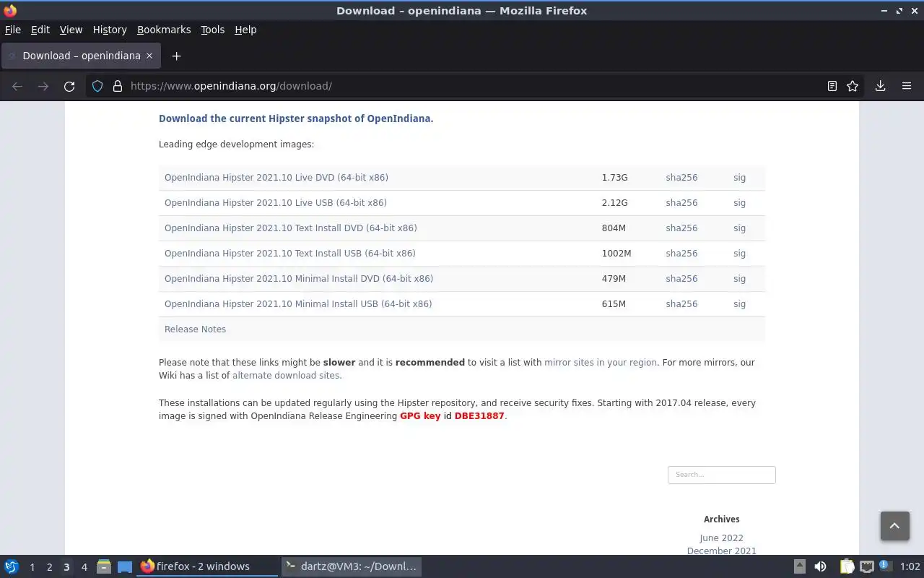Open the Release Notes link
The height and width of the screenshot is (578, 924).
click(195, 329)
